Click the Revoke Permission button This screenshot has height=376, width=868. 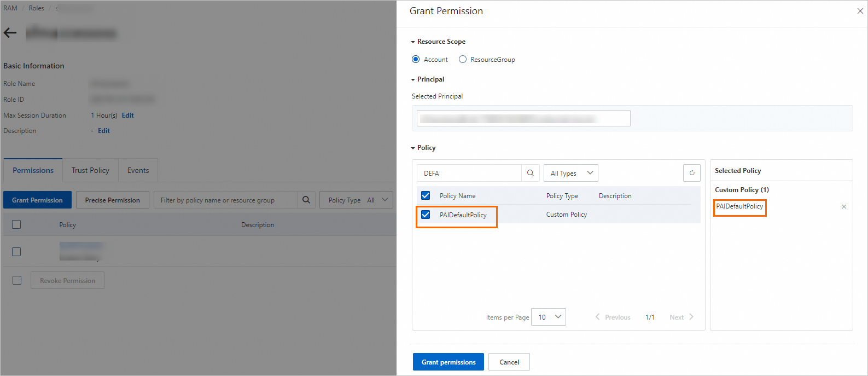click(x=67, y=280)
